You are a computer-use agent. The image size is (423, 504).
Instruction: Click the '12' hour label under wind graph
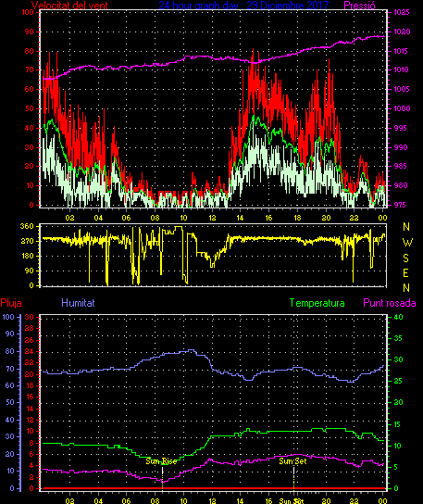click(x=212, y=218)
